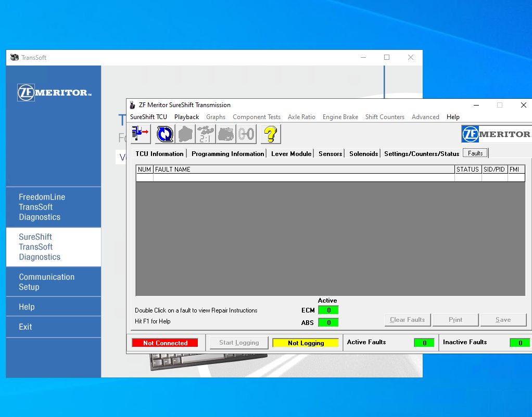This screenshot has width=532, height=417.
Task: Click the Not Connected status indicator
Action: [164, 342]
